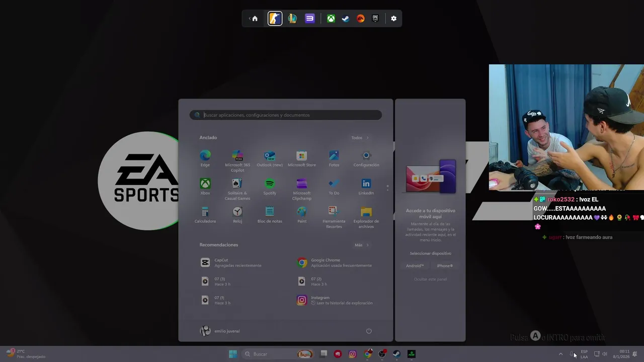
Task: Focus the Buscar aplicaciones search field
Action: pos(286,115)
